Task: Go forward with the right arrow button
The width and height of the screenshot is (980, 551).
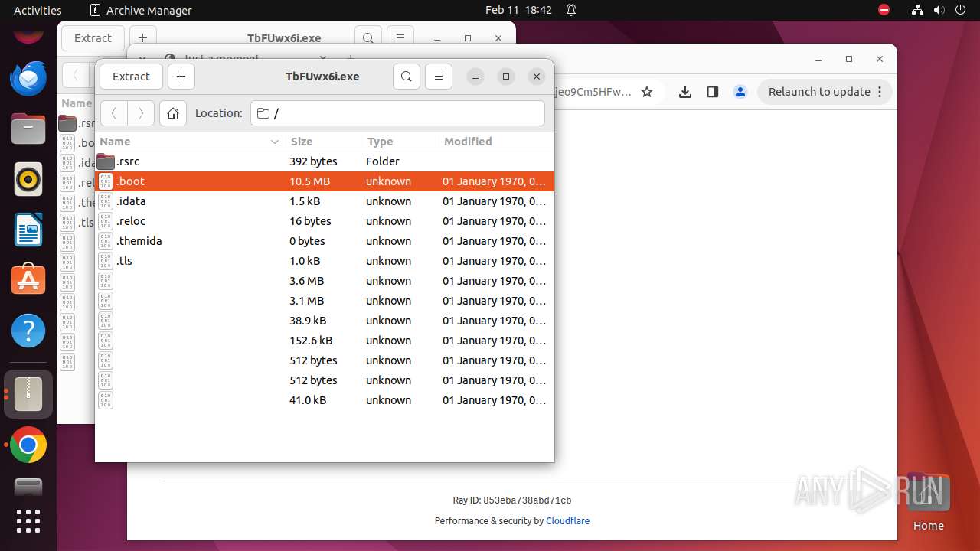Action: tap(141, 113)
